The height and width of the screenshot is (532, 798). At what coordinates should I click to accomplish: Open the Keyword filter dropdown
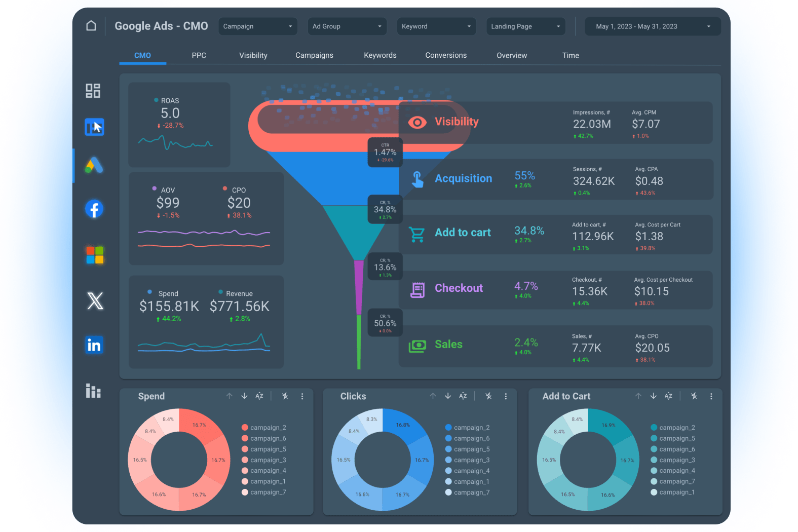(x=436, y=26)
